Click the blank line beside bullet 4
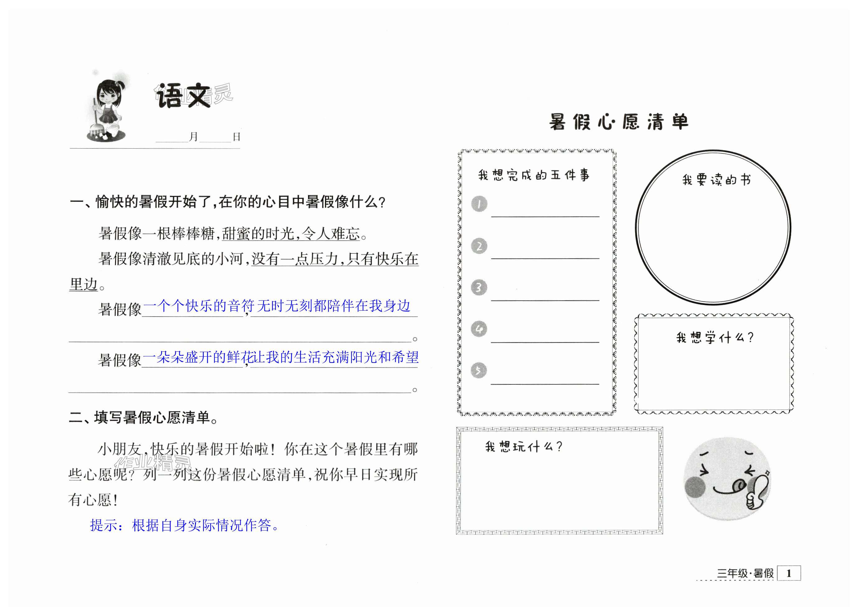Viewport: 859px width, 616px height. point(545,342)
